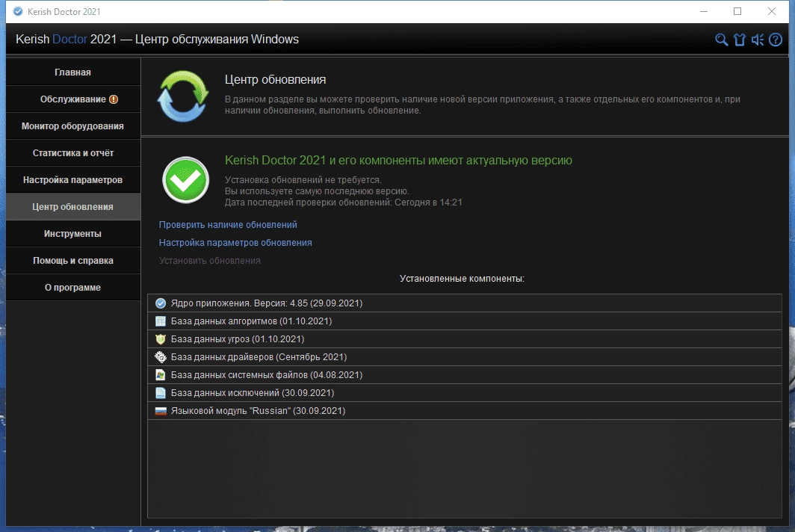Click Проверить наличие обновлений link
The width and height of the screenshot is (795, 532).
228,225
